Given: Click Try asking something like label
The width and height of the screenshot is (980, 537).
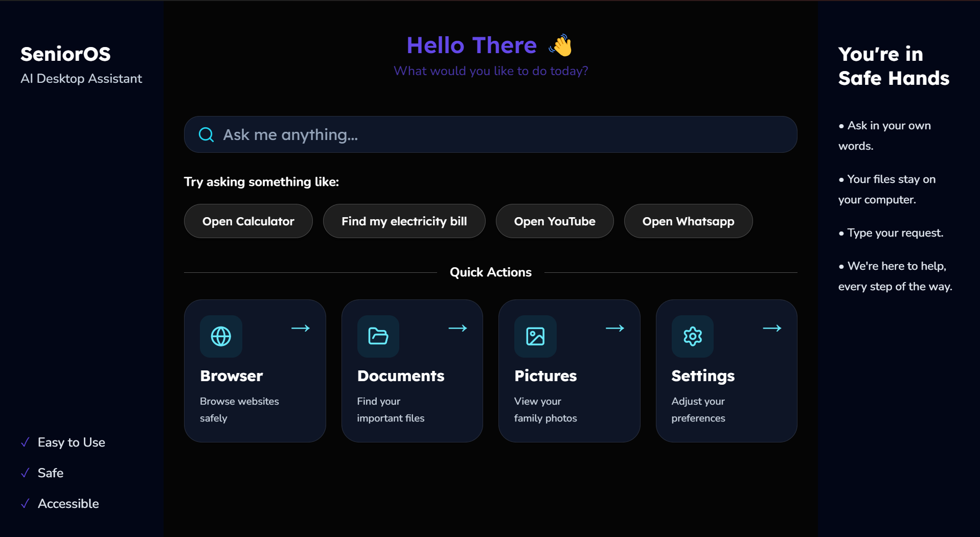Looking at the screenshot, I should [261, 182].
